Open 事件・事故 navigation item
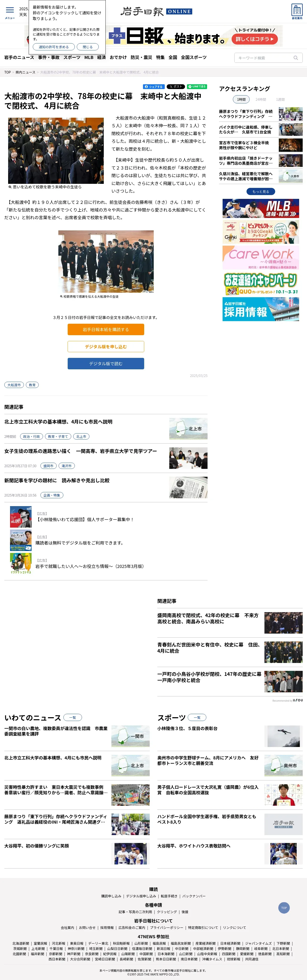 pos(49,58)
